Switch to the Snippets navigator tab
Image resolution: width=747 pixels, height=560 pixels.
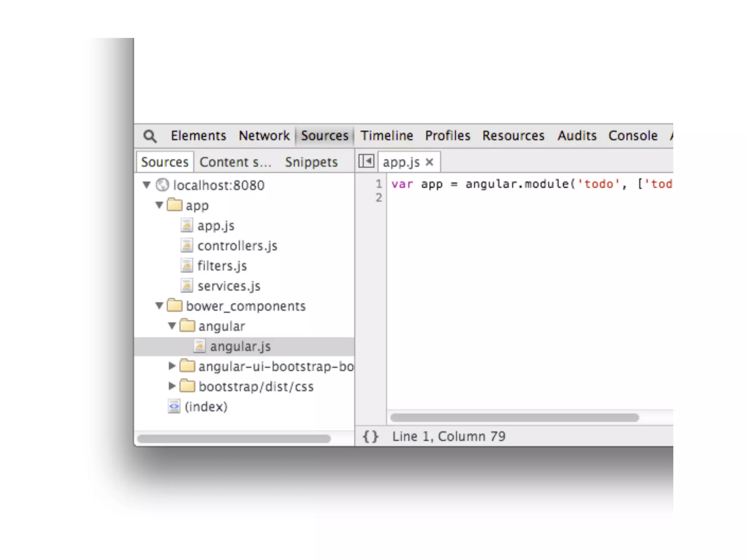311,162
